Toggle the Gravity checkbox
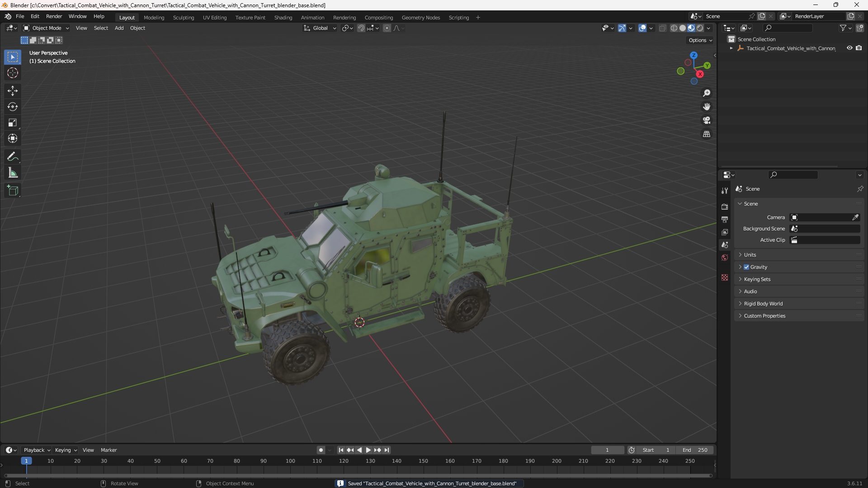The height and width of the screenshot is (488, 868). click(746, 267)
